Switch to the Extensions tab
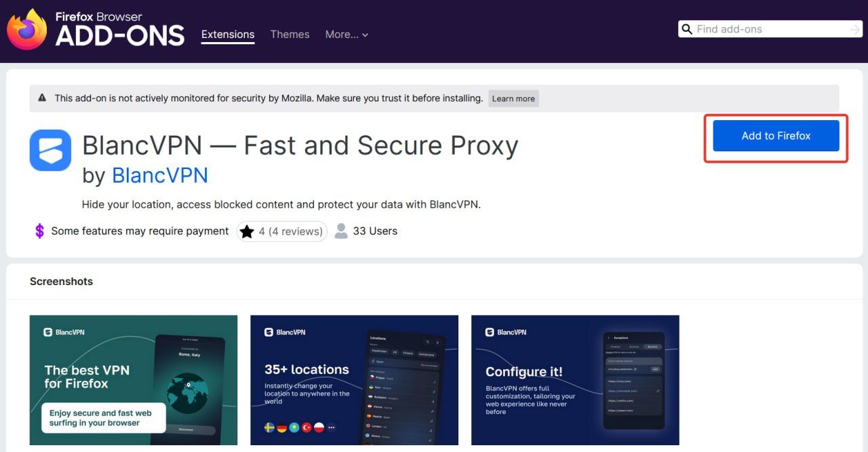Viewport: 868px width, 452px height. point(228,35)
